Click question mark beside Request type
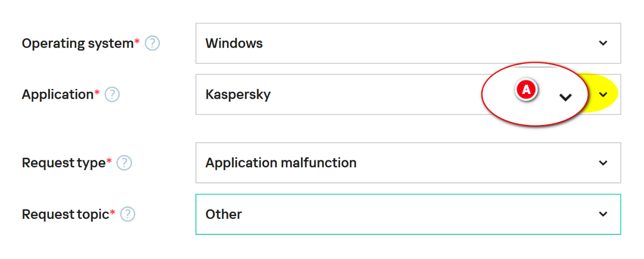This screenshot has width=644, height=259. coord(125,163)
